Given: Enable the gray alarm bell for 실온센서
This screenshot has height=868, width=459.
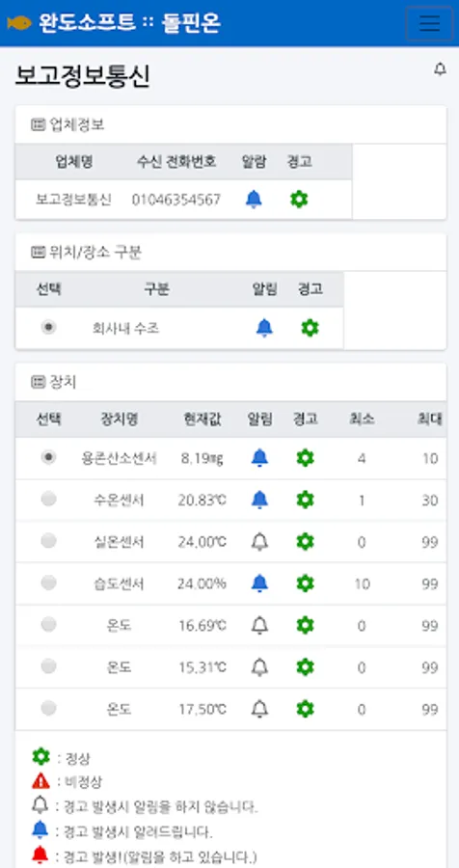Looking at the screenshot, I should pos(259,541).
